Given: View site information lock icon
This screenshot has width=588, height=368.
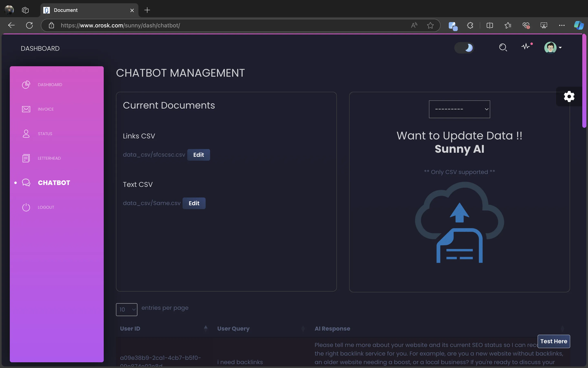Looking at the screenshot, I should coord(51,25).
